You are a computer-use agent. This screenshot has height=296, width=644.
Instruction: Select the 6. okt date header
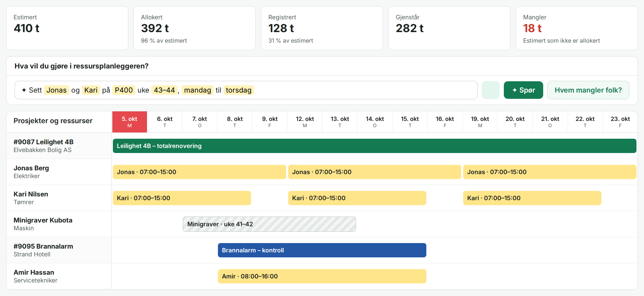coord(165,122)
